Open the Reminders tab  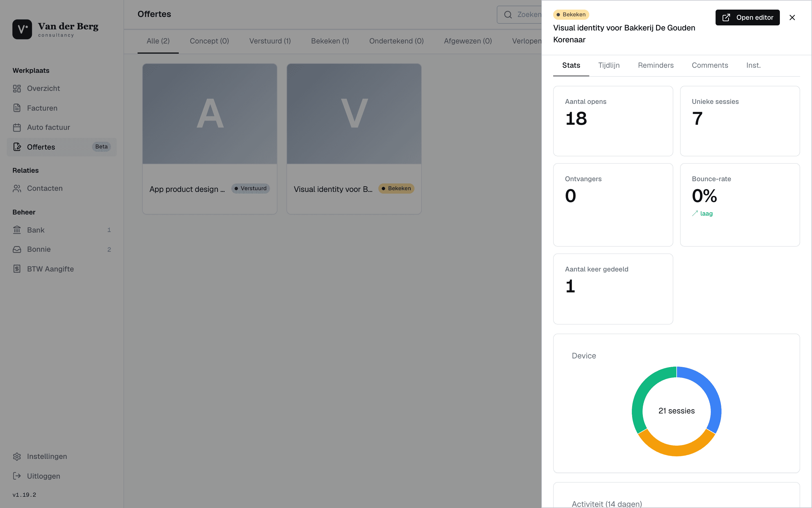coord(656,65)
